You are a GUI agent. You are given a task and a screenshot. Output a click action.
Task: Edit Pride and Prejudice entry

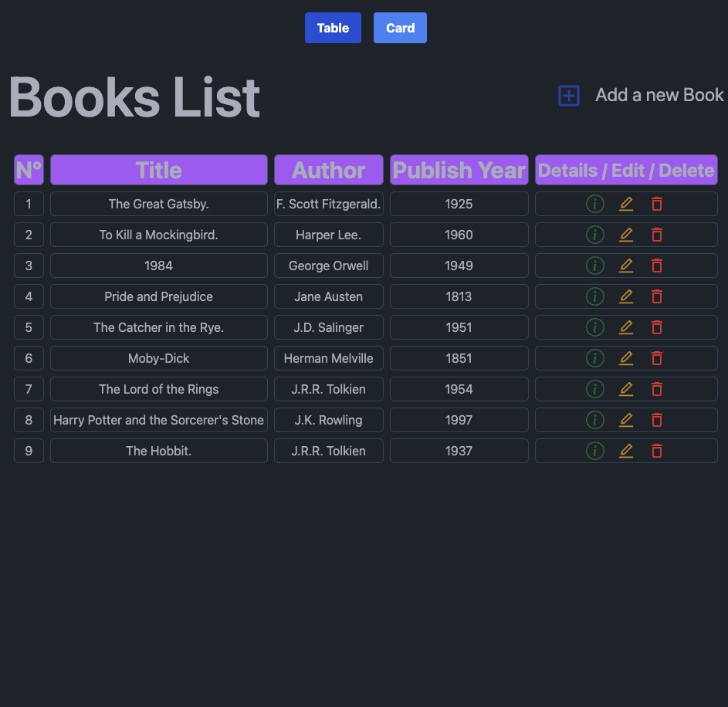pyautogui.click(x=626, y=296)
